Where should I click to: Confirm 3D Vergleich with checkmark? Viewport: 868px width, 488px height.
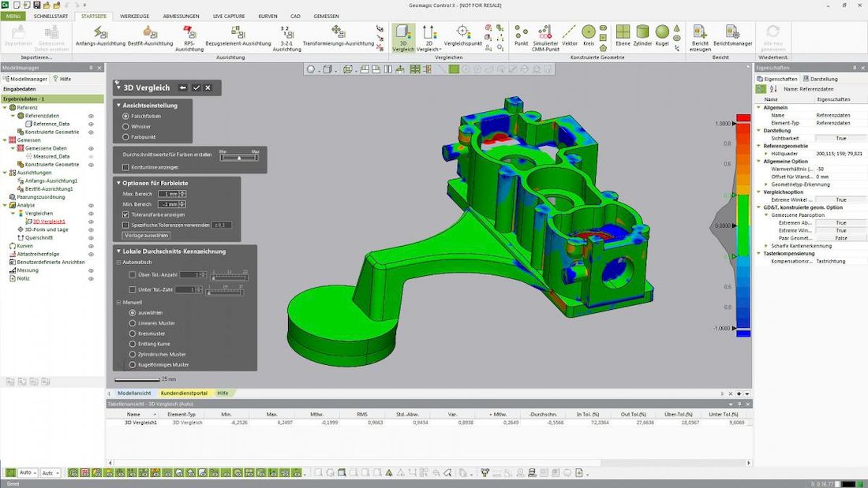pos(196,88)
